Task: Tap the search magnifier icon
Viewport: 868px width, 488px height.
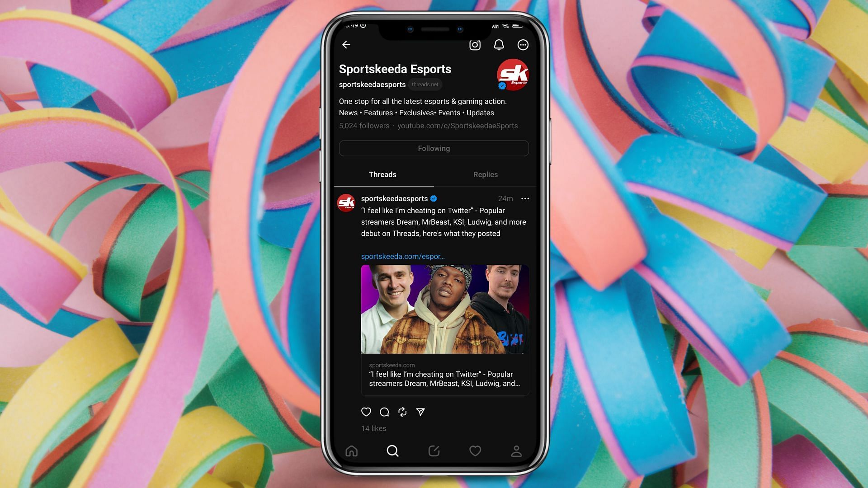Action: click(392, 451)
